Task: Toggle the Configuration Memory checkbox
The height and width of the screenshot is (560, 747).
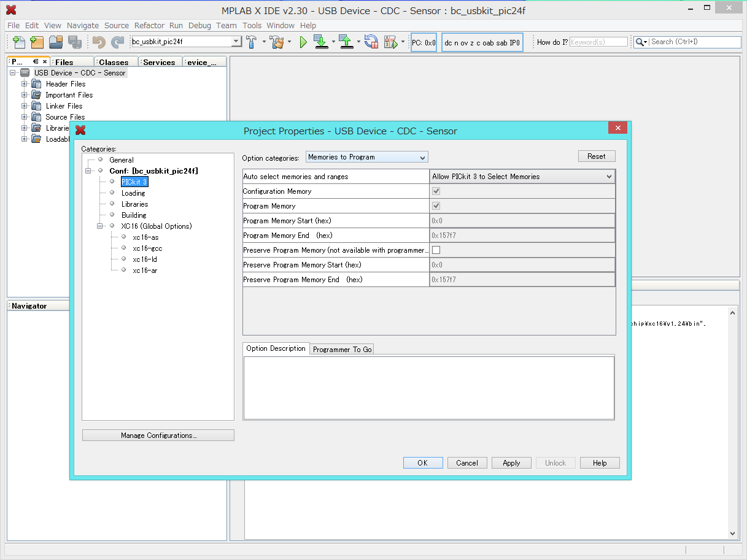Action: click(436, 191)
